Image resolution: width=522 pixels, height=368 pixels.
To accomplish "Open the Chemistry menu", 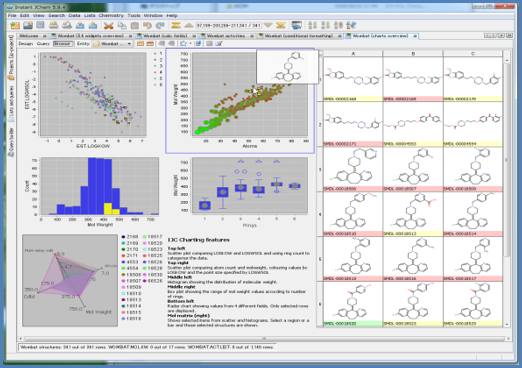I will click(111, 15).
